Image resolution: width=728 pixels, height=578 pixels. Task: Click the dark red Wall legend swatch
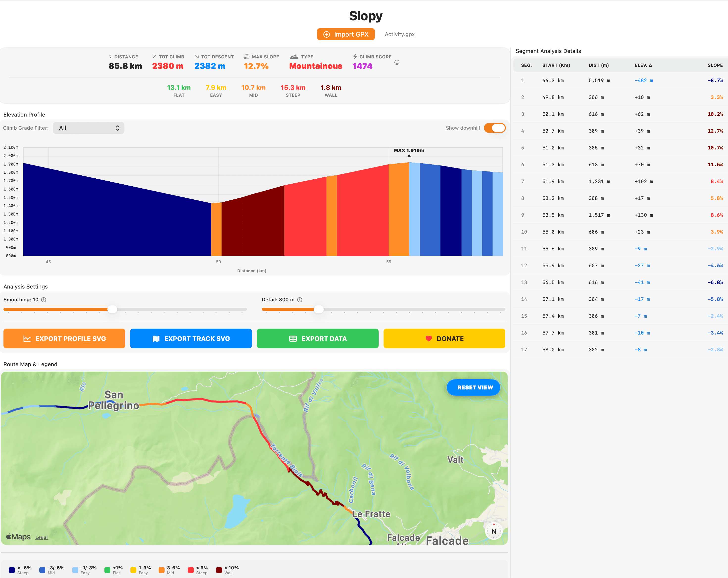[219, 570]
